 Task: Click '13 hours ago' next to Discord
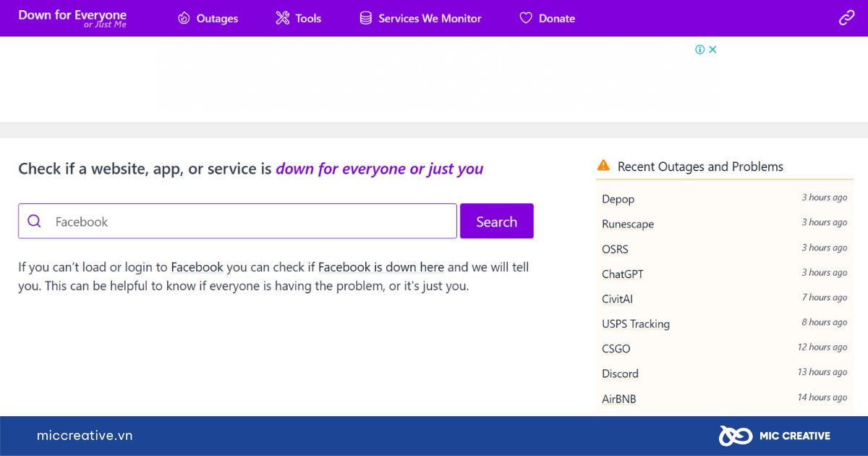pyautogui.click(x=822, y=372)
